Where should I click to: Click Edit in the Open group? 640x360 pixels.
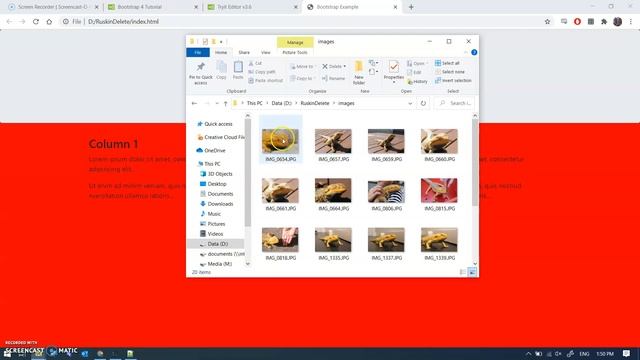(x=414, y=72)
